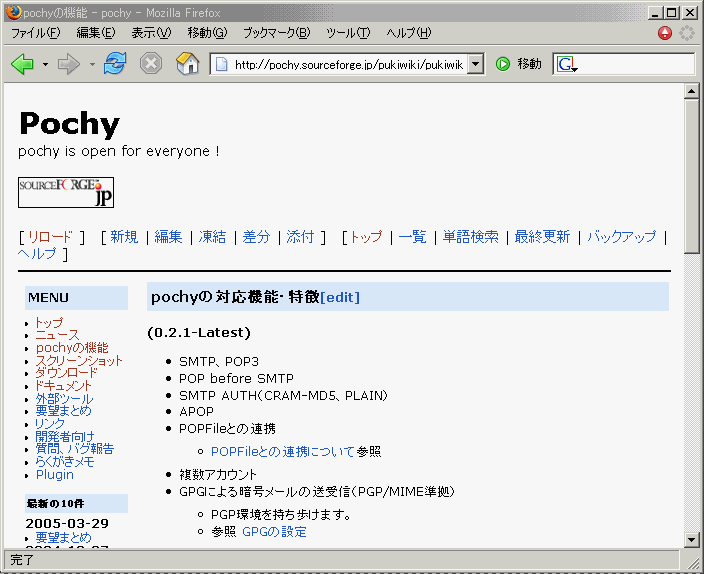Open the Back history dropdown arrow
This screenshot has height=574, width=704.
pyautogui.click(x=45, y=65)
